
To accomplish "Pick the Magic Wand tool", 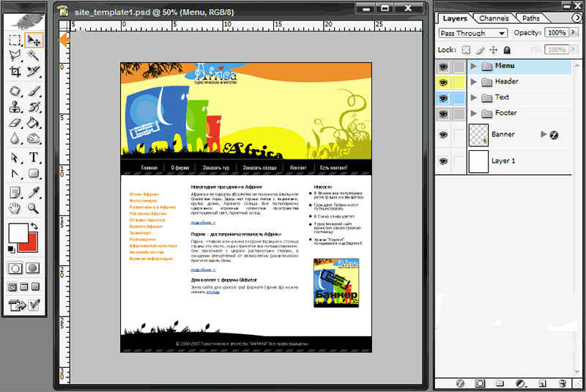I will [x=34, y=56].
